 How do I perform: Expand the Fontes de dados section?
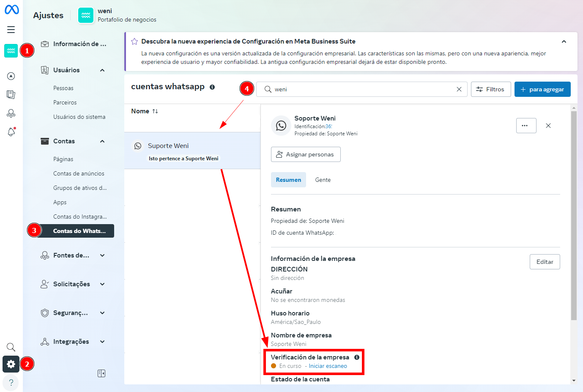click(x=102, y=255)
